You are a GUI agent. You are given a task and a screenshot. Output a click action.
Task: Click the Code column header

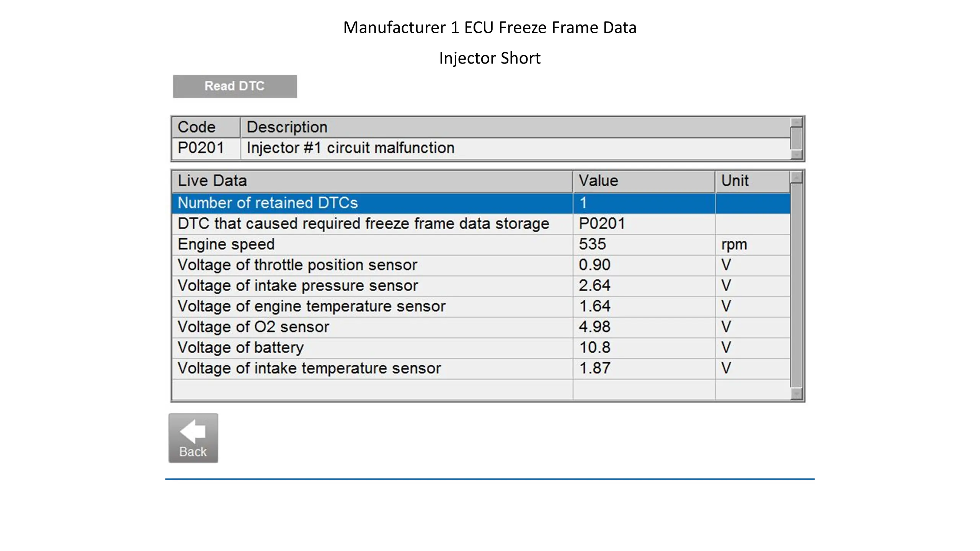pos(206,127)
